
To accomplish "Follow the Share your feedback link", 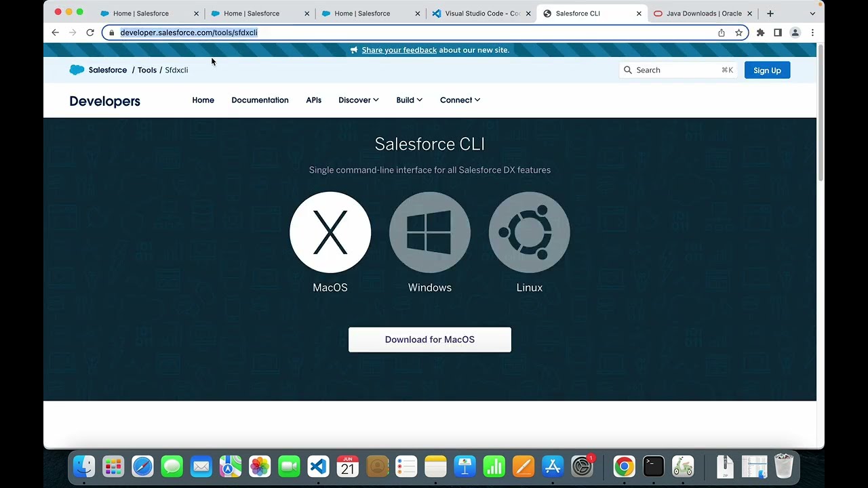I will 399,50.
